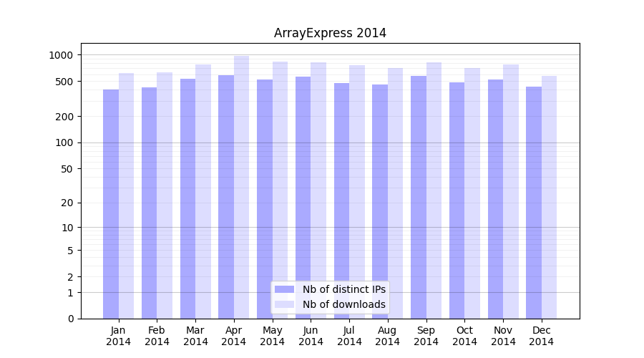644x358 pixels.
Task: Click the 0 y-axis tick label
Action: [70, 319]
